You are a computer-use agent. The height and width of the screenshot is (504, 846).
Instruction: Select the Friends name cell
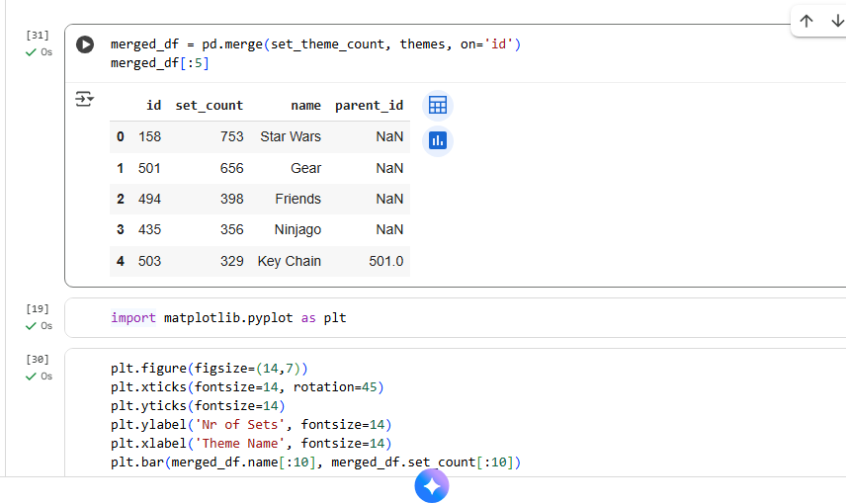pyautogui.click(x=297, y=199)
